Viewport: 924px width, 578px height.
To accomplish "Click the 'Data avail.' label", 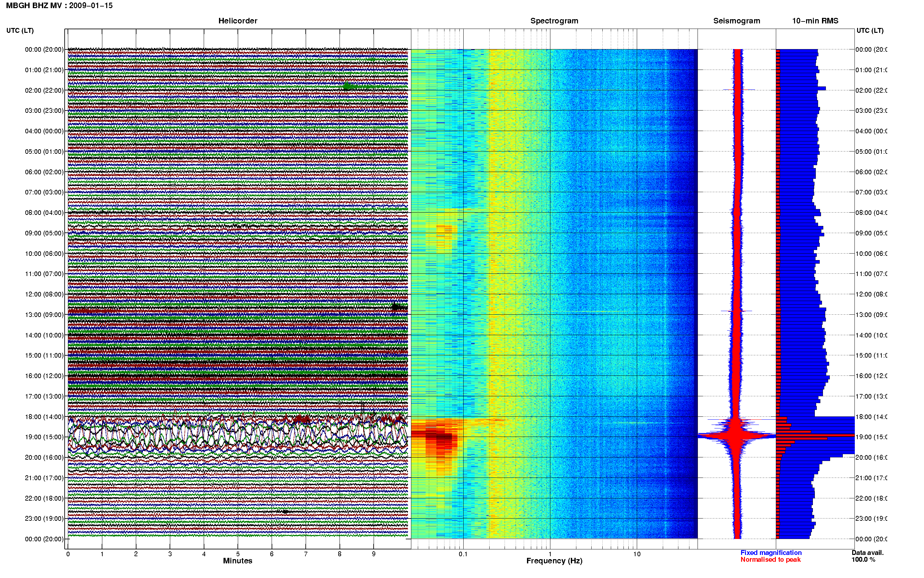I will coord(867,553).
